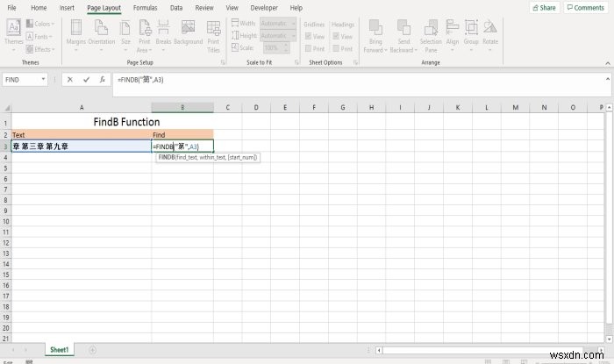Screen dimensions: 614x364
Task: Toggle Headings View checkbox
Action: click(x=336, y=37)
